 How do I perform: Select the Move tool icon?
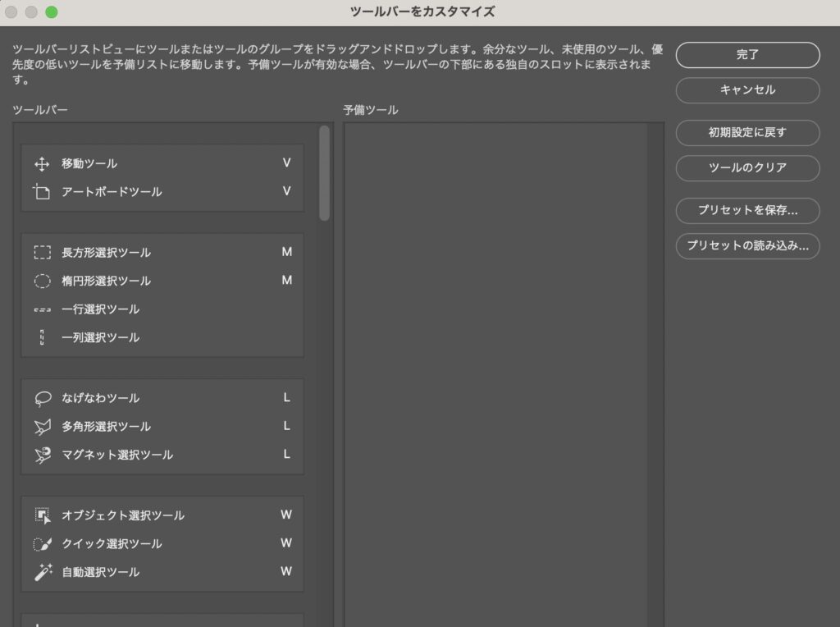pyautogui.click(x=42, y=163)
